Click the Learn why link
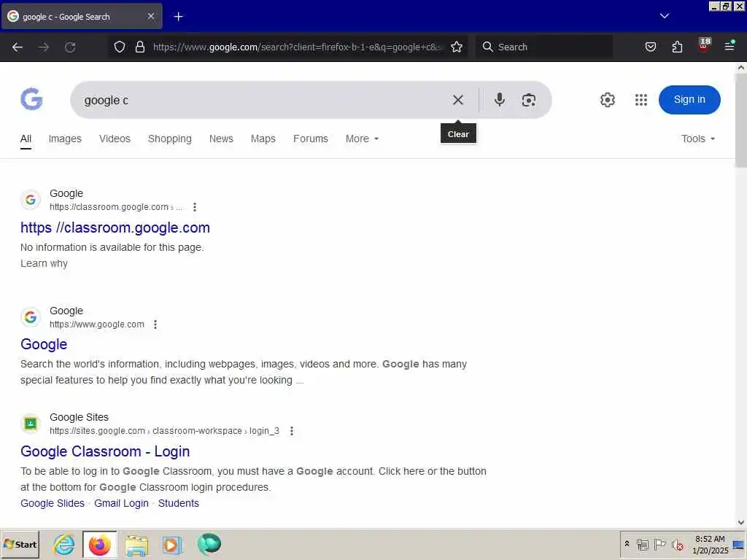Screen dimensions: 747x560 44,263
